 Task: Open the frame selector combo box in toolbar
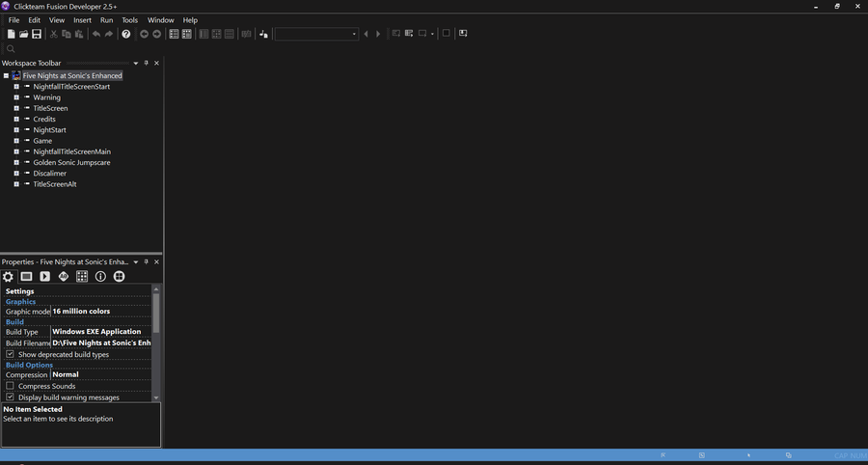tap(316, 35)
